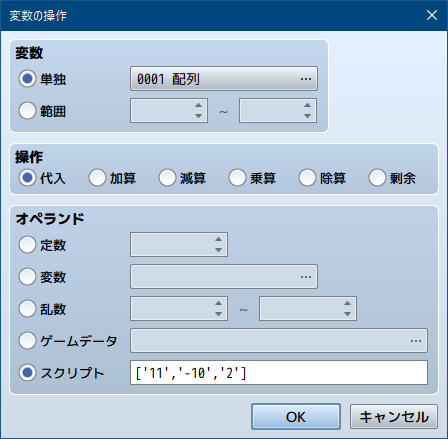Screen dimensions: 448x439
Task: Select スクリプト operand radio button
Action: click(27, 373)
